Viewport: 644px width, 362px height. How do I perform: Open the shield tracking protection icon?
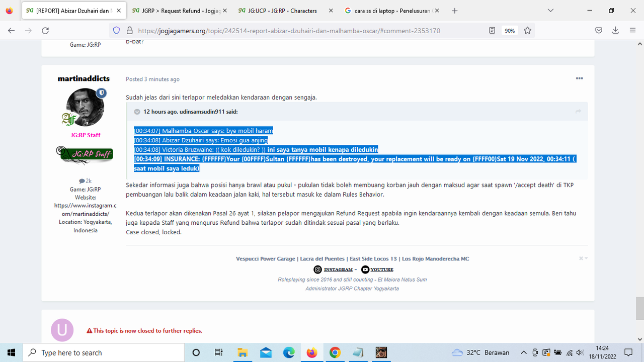pyautogui.click(x=116, y=31)
